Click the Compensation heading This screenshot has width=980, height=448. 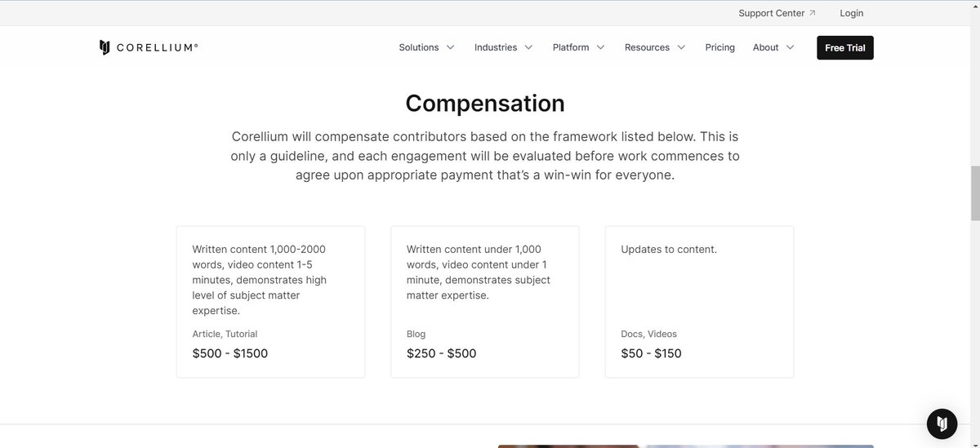click(485, 104)
